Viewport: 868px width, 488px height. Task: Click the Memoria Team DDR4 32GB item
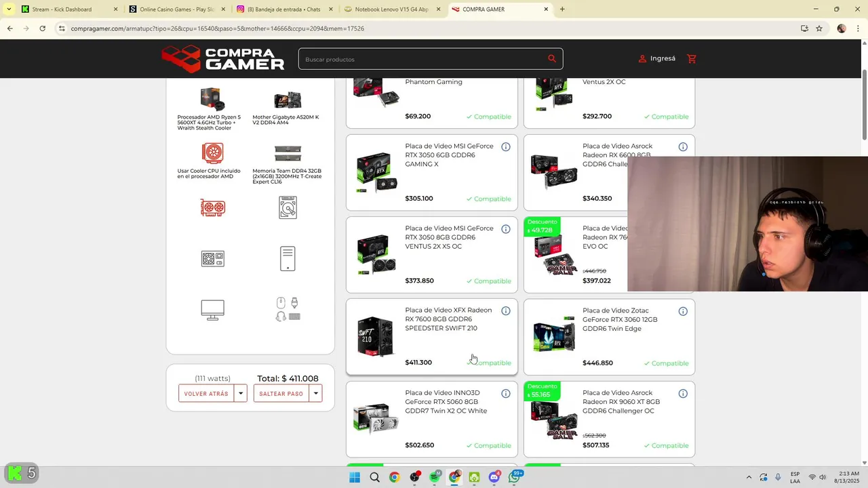point(287,163)
